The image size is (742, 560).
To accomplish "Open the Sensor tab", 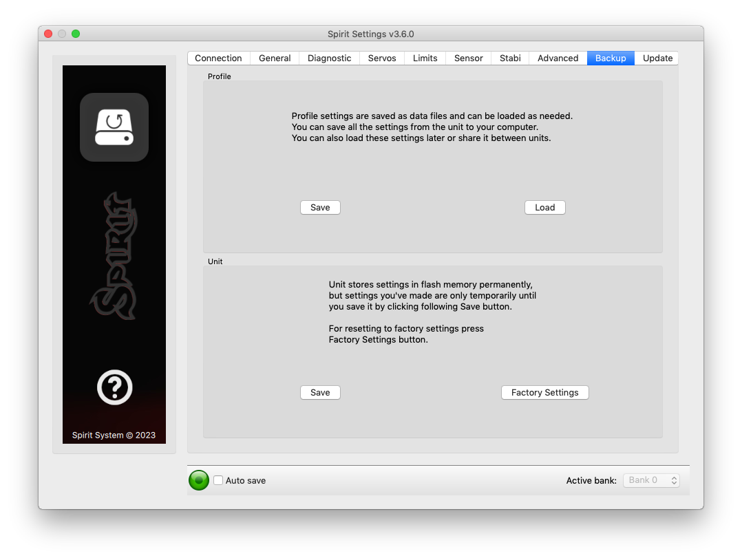I will point(468,58).
